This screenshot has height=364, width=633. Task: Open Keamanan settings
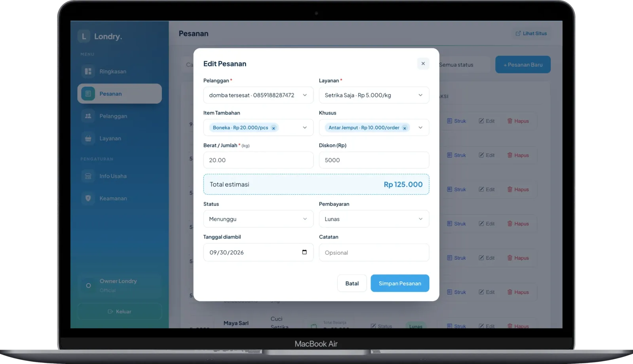pos(119,198)
